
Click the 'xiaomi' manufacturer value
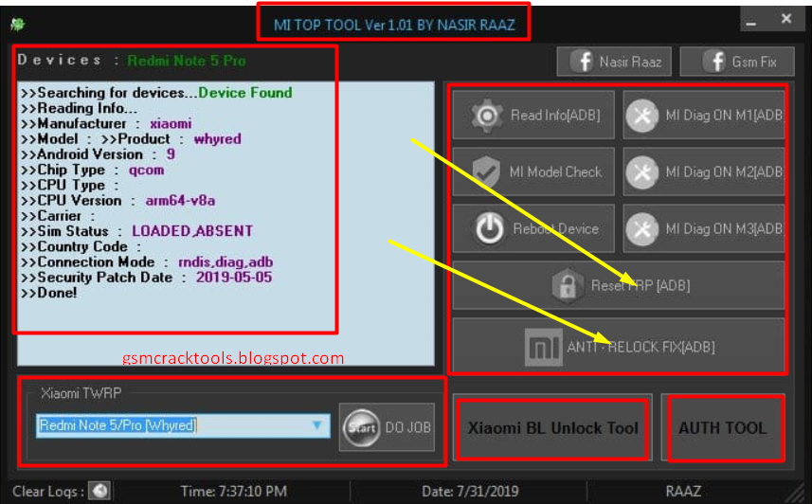tap(171, 124)
